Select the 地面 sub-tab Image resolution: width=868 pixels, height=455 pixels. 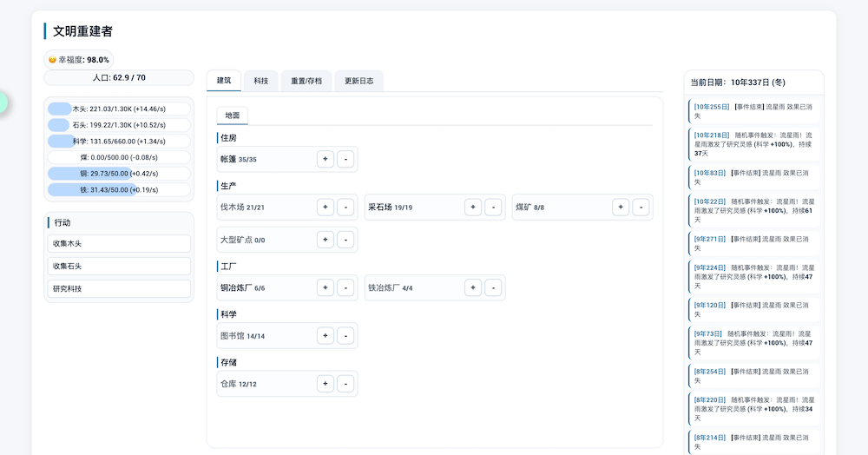(x=233, y=115)
